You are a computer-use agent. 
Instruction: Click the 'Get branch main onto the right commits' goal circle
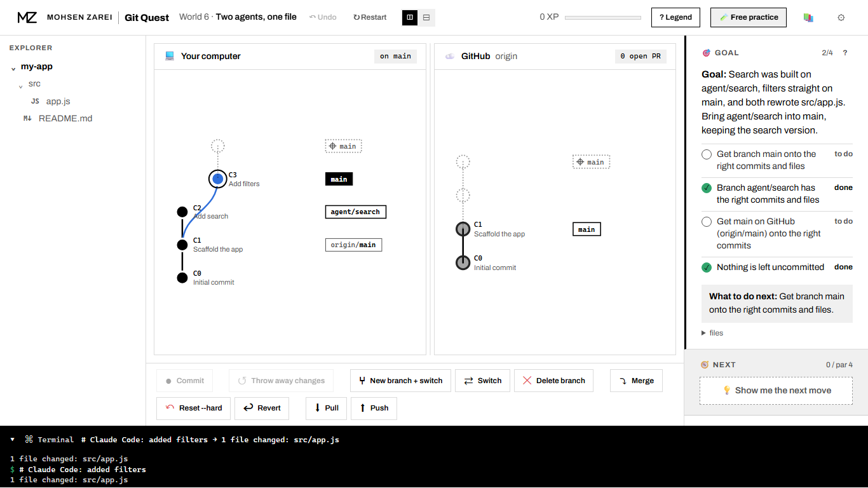[x=707, y=154]
